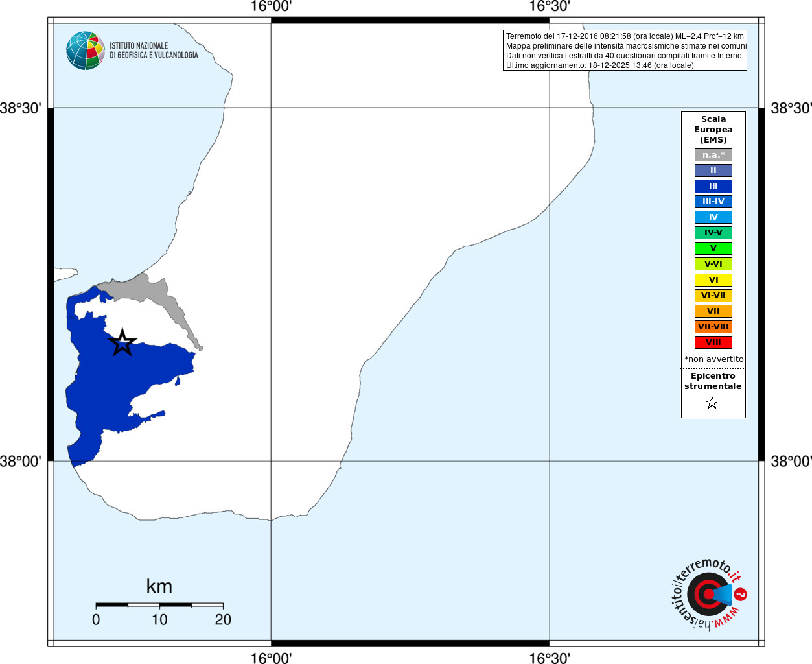Select the n.a. gray legend swatch
The image size is (812, 664).
[x=713, y=155]
